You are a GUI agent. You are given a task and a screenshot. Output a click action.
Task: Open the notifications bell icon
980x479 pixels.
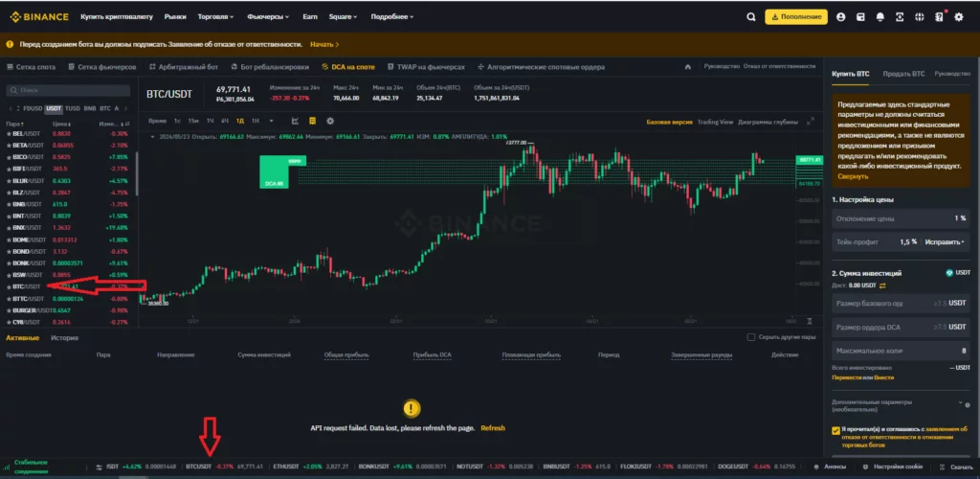coord(881,16)
